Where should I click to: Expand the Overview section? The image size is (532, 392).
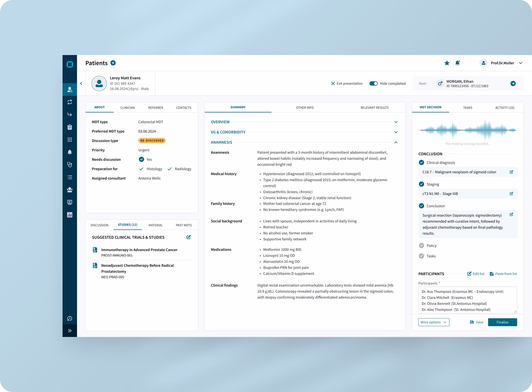(396, 122)
